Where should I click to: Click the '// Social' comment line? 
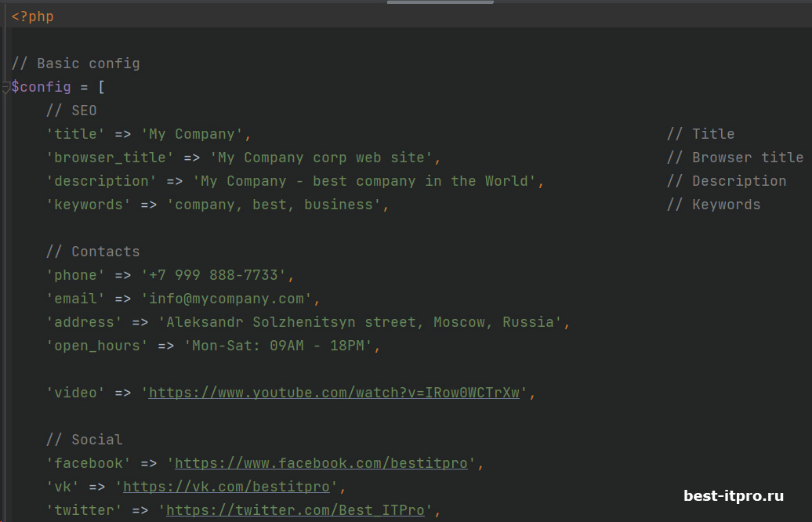tap(84, 439)
